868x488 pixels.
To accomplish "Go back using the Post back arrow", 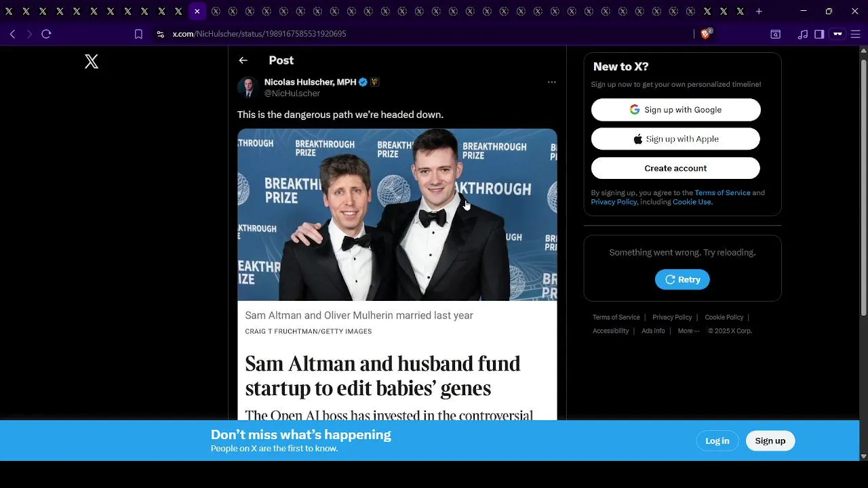I will click(243, 60).
